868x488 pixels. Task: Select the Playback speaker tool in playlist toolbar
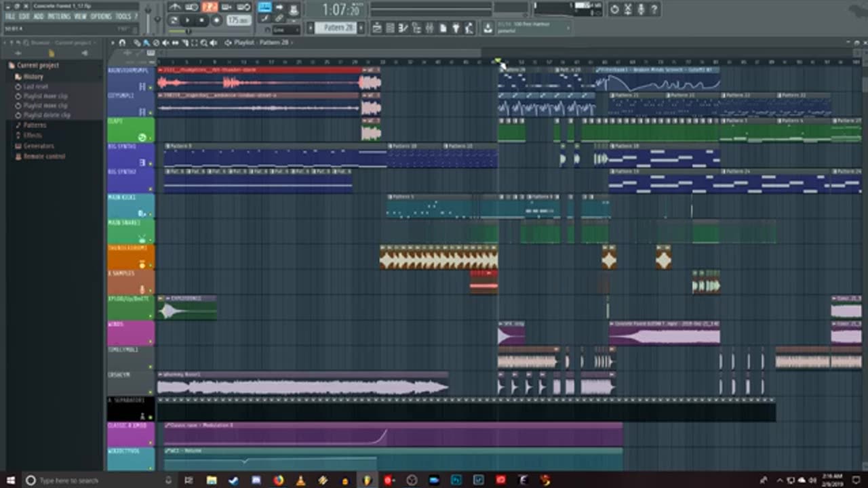click(213, 42)
